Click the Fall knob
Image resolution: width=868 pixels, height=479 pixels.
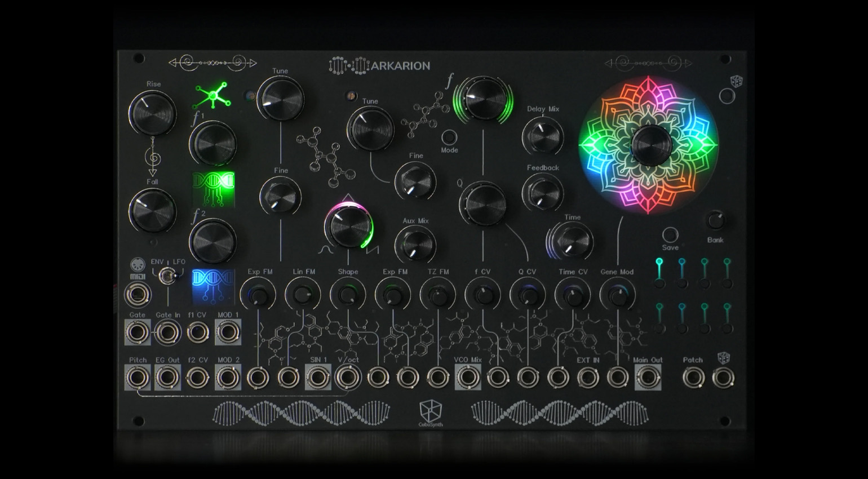pyautogui.click(x=152, y=210)
